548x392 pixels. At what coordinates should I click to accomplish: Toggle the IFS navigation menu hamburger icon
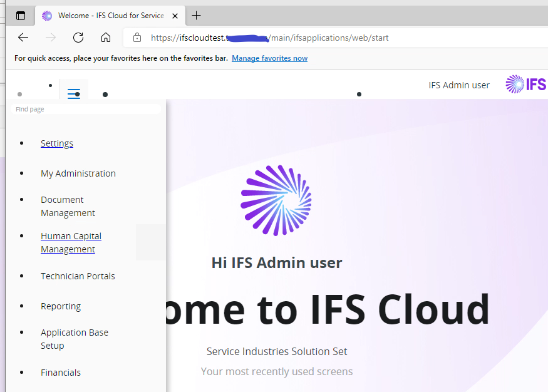(74, 94)
